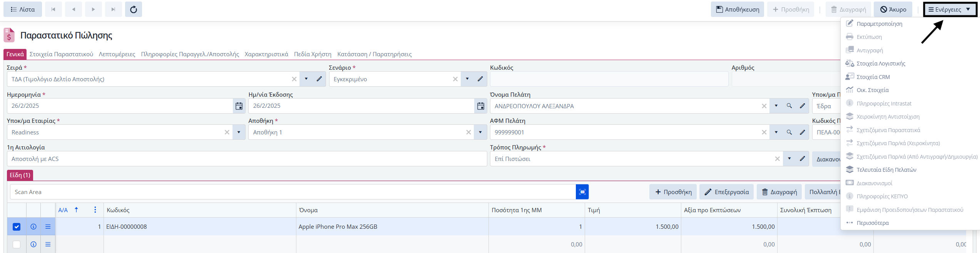Click the edit pencil next to Σειρά
Screen dimensions: 980x253
(319, 79)
